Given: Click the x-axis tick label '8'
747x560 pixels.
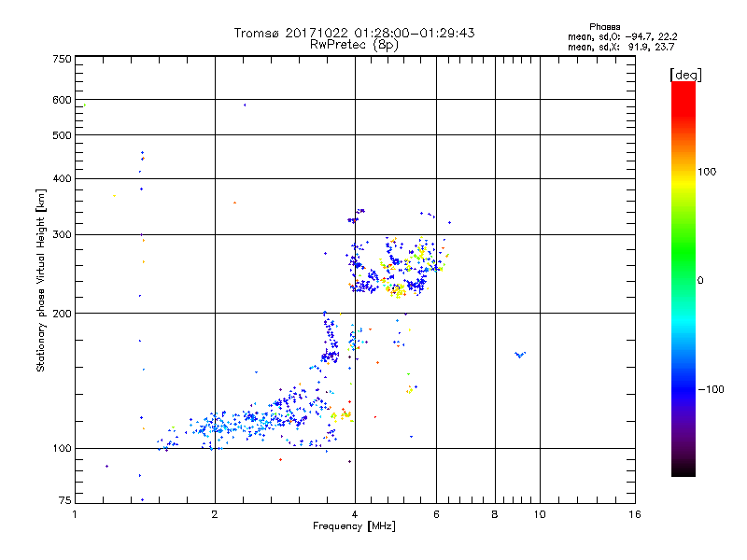Looking at the screenshot, I should (495, 514).
